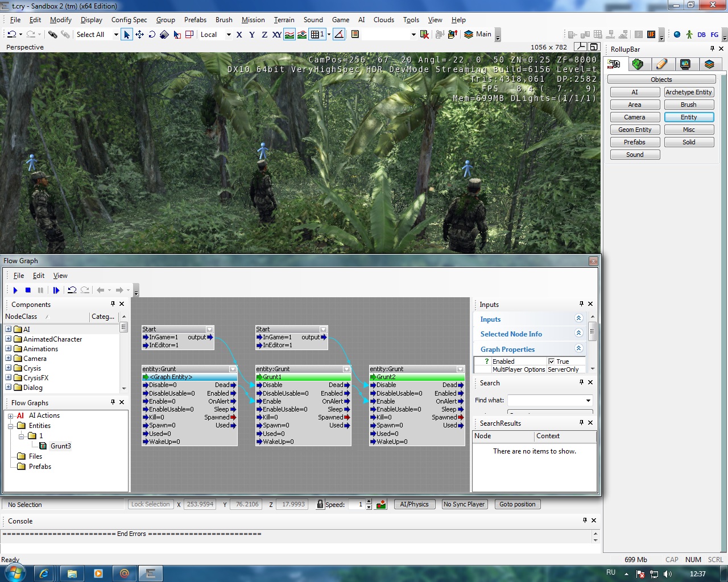728x582 pixels.
Task: Click the Archetype Entity button
Action: pyautogui.click(x=689, y=92)
